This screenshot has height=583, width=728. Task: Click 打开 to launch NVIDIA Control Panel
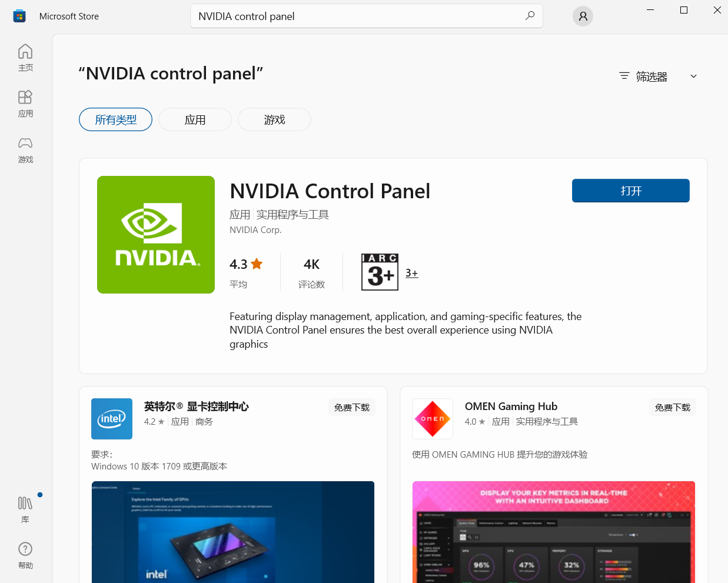[x=631, y=191]
